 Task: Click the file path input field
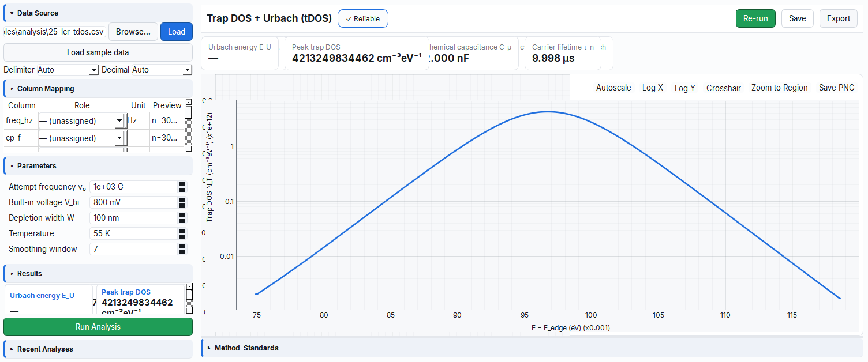(55, 32)
